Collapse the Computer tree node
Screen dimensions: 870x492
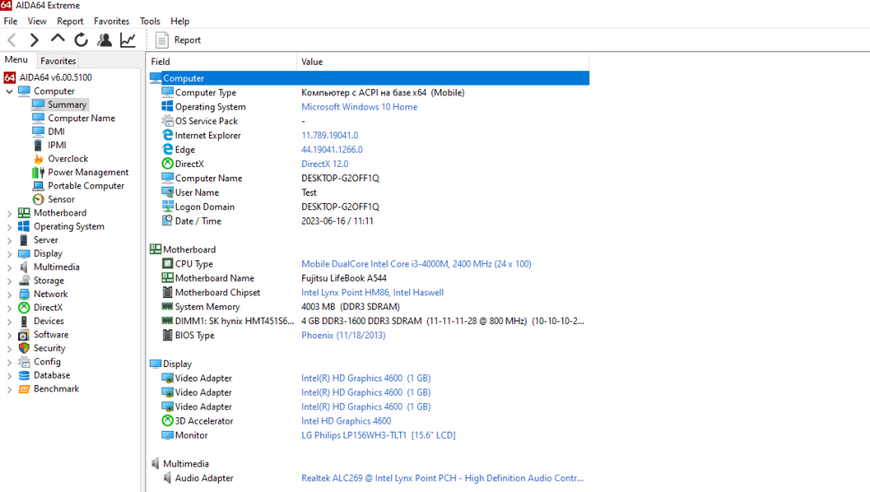click(9, 91)
